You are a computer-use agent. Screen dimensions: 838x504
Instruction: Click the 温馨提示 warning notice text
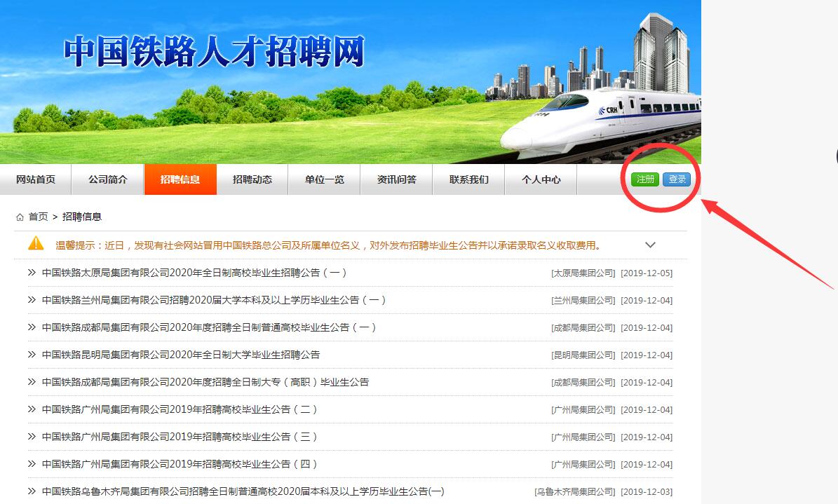[328, 245]
